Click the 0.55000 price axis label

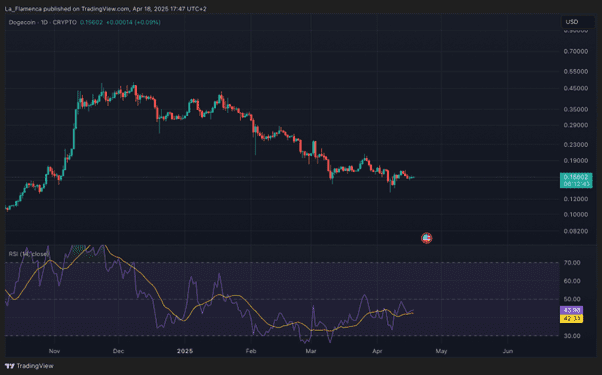(576, 71)
